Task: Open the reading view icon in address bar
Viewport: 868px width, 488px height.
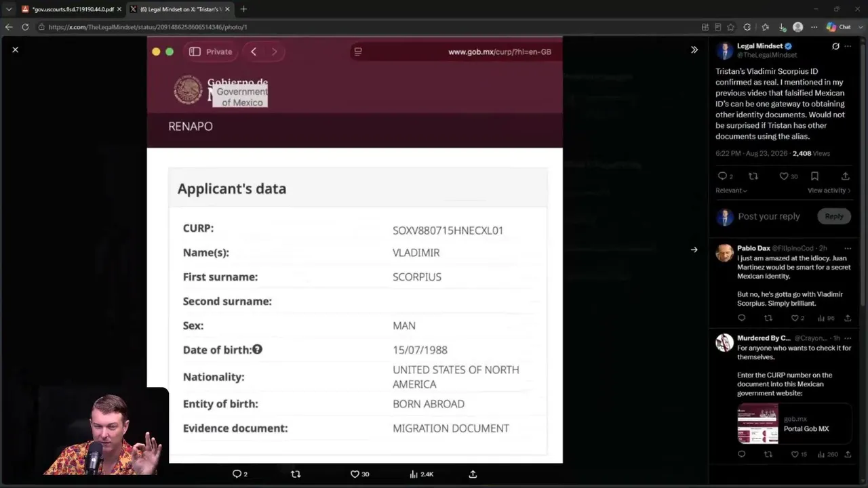Action: click(717, 27)
